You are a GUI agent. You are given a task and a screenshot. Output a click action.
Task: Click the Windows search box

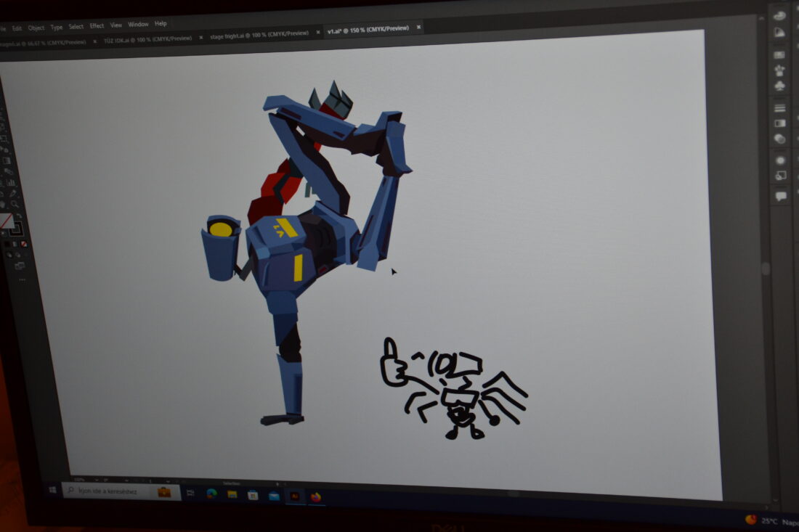click(121, 491)
